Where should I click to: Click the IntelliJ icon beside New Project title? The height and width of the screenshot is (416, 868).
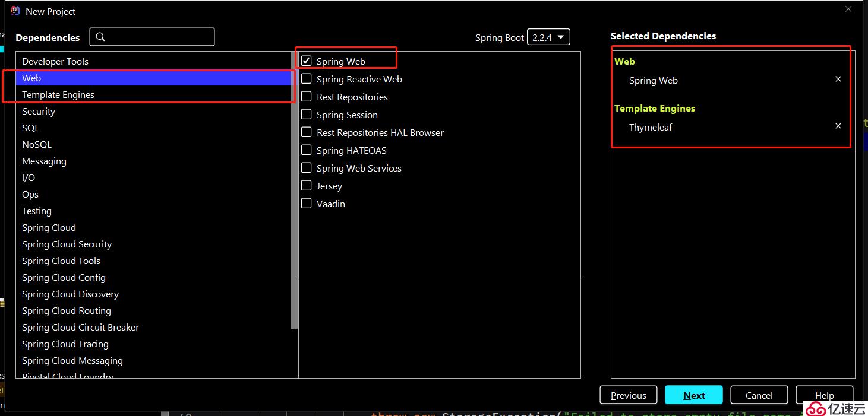(15, 11)
